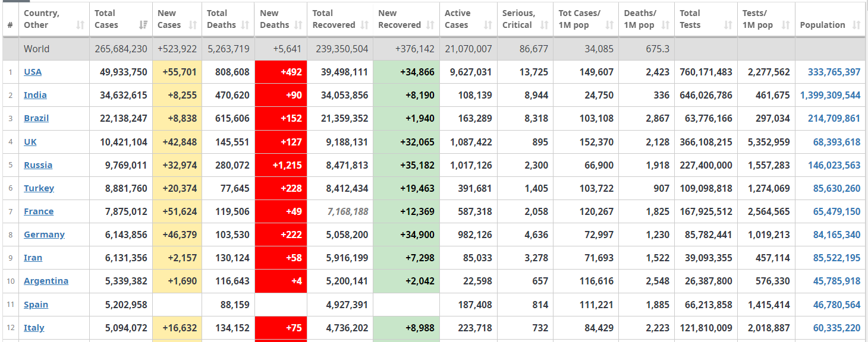Select Brazil total deaths 615,606 cell
The image size is (868, 342).
pos(228,118)
